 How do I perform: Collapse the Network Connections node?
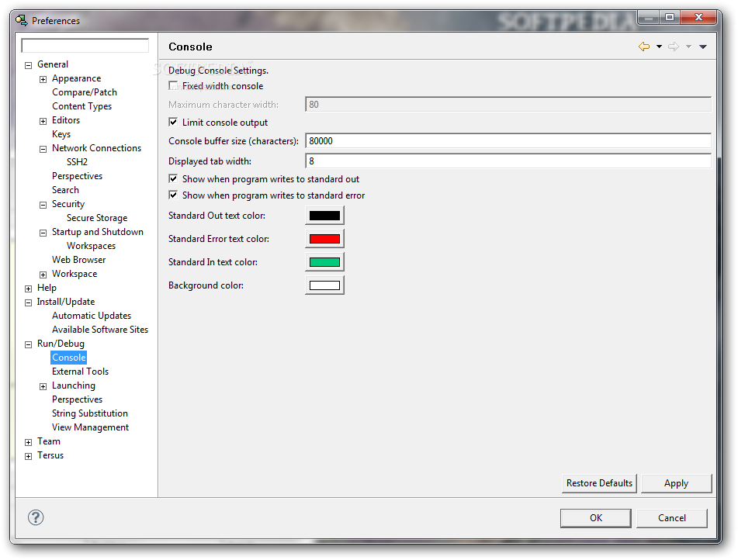coord(43,149)
